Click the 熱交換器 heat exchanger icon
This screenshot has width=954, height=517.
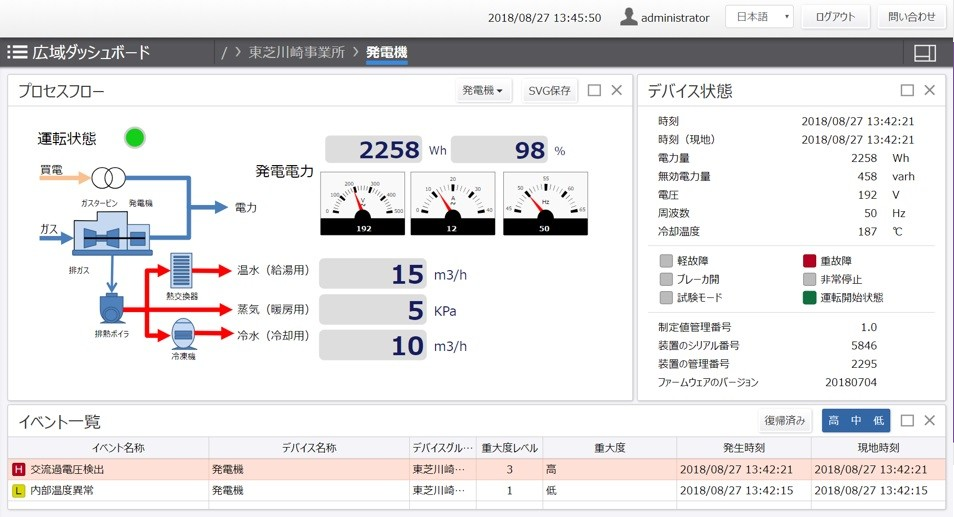[x=182, y=271]
